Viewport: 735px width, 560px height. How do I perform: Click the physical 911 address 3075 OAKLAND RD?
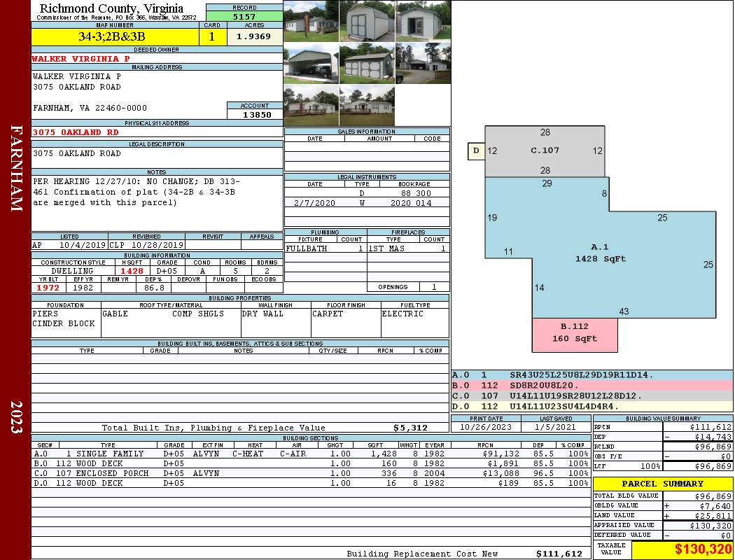tap(76, 132)
